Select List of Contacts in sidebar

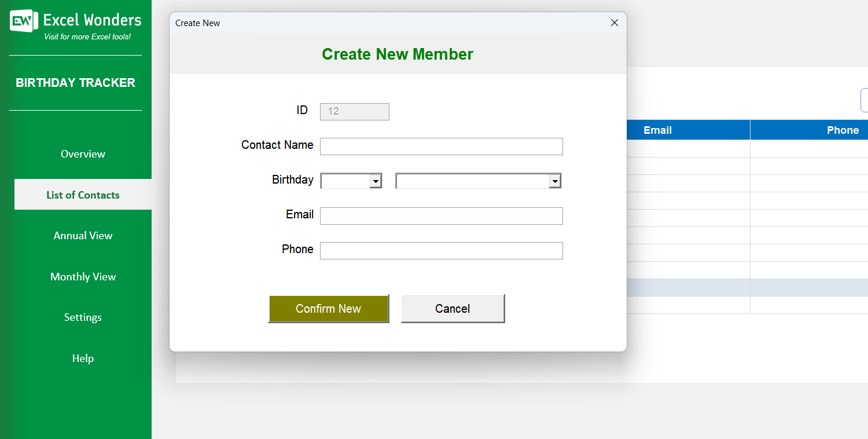(83, 195)
